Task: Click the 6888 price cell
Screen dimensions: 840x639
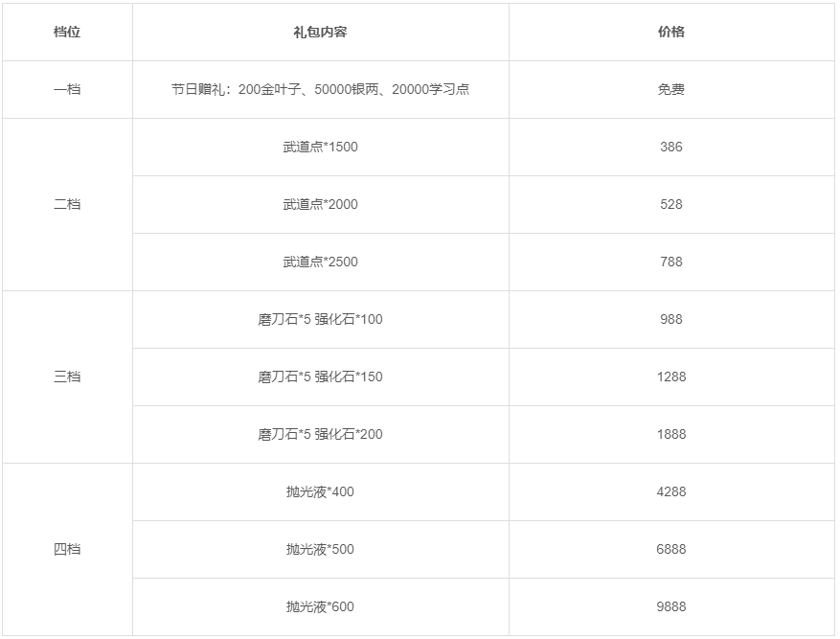Action: (671, 549)
